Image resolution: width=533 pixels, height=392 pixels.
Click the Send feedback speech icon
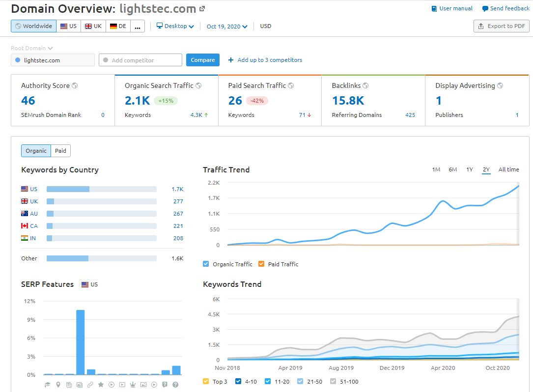click(x=485, y=8)
